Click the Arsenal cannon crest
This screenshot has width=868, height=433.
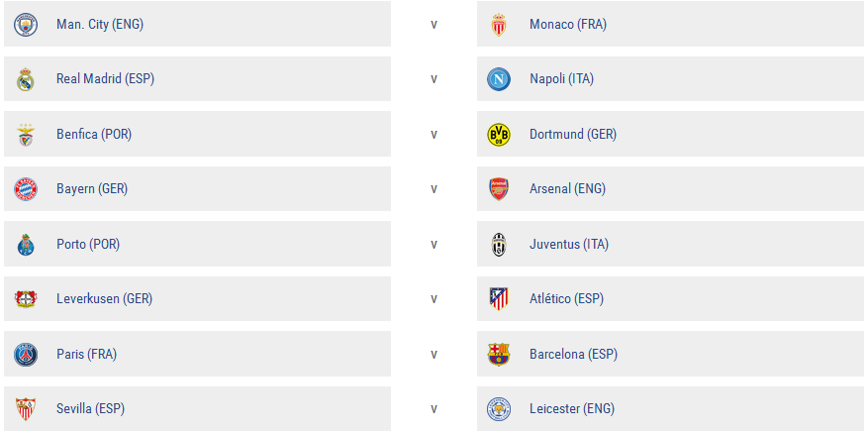499,189
